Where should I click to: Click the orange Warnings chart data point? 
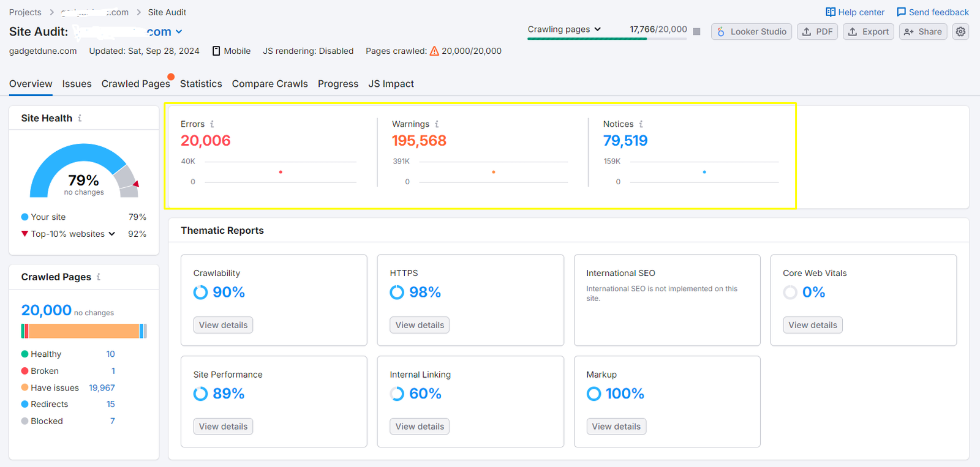494,172
